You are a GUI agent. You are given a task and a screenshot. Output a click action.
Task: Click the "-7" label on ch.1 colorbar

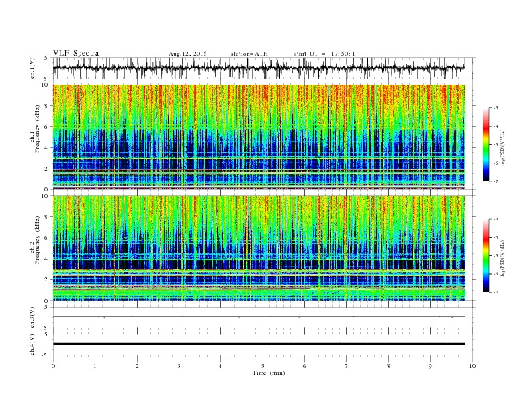[x=496, y=181]
